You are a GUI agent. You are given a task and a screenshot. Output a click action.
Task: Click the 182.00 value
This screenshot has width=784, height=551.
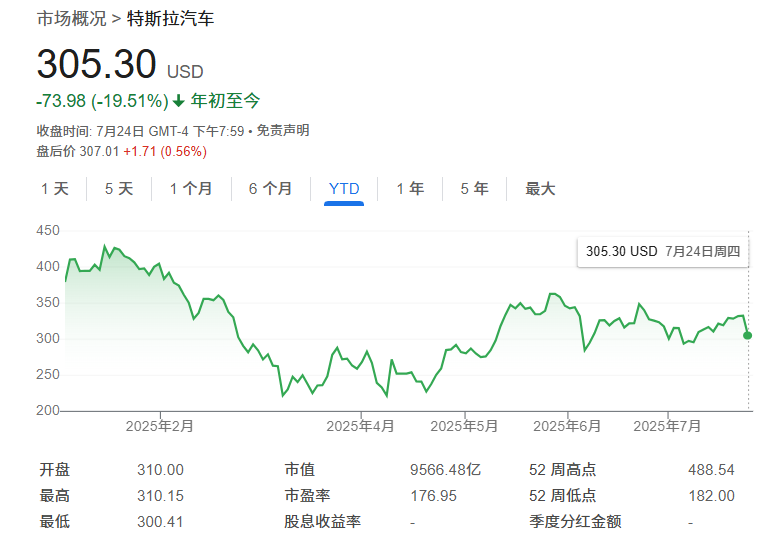click(x=711, y=496)
